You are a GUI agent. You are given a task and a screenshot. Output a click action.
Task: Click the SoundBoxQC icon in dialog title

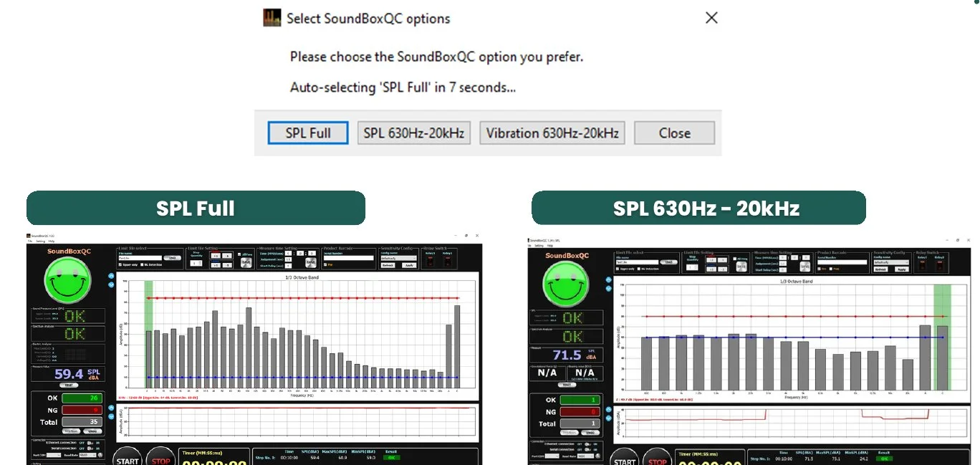[272, 19]
